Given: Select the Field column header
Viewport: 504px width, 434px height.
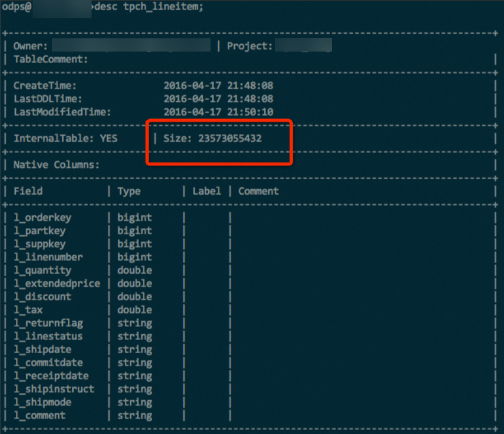Looking at the screenshot, I should [x=27, y=191].
